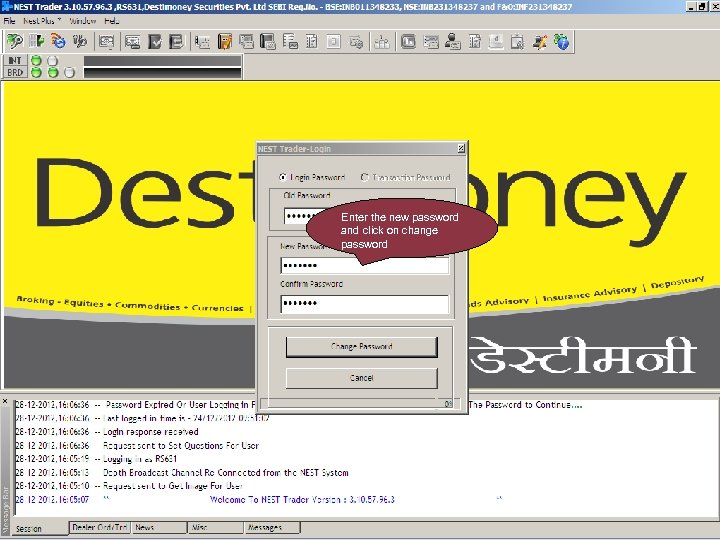Click the green INT status light
The width and height of the screenshot is (720, 540).
click(x=36, y=61)
